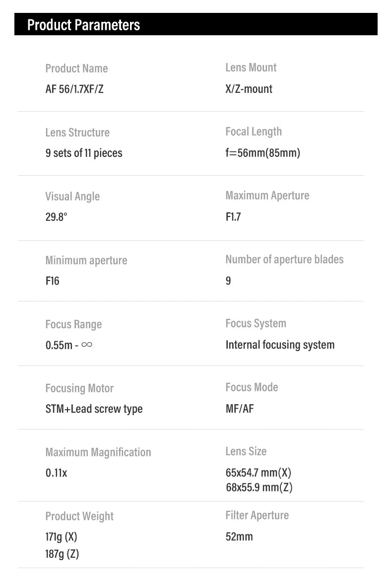Click the 52mm filter aperture value

pyautogui.click(x=239, y=537)
